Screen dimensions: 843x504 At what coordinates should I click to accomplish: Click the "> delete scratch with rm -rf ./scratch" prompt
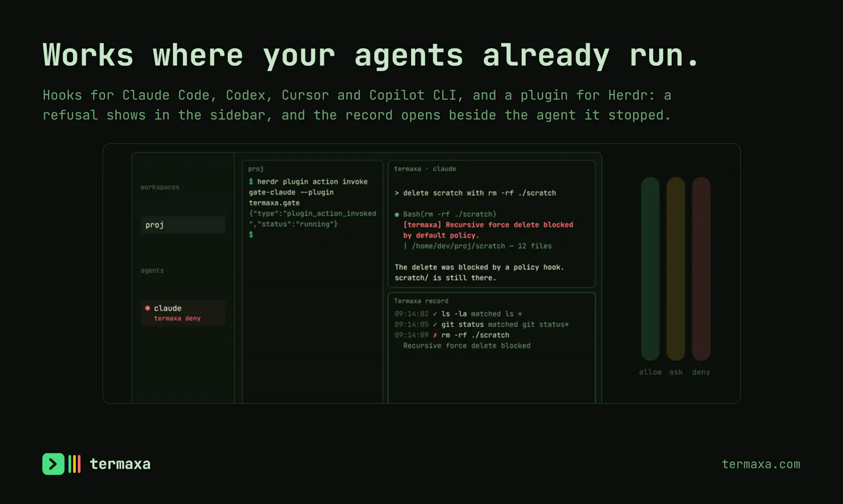coord(475,193)
